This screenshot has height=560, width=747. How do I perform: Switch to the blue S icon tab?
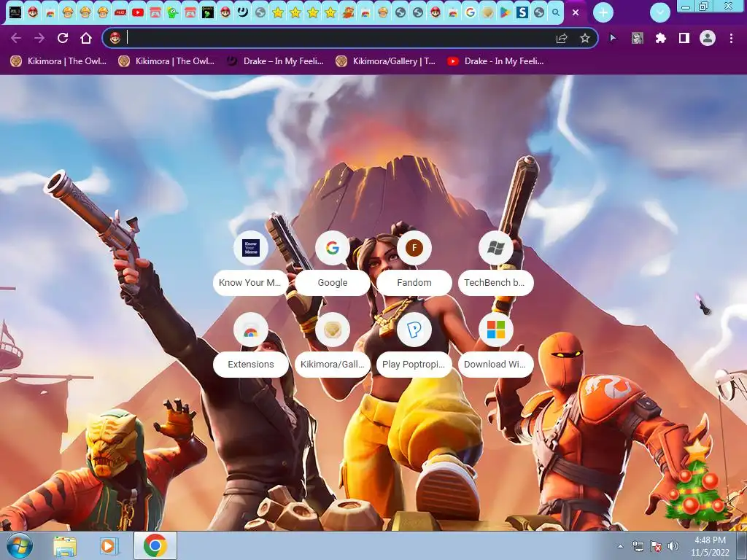[x=522, y=12]
